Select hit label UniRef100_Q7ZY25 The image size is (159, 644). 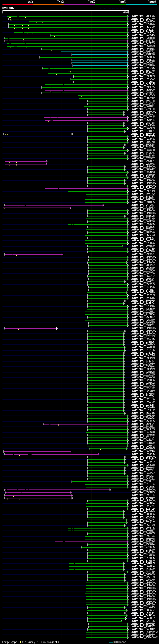[x=143, y=137]
